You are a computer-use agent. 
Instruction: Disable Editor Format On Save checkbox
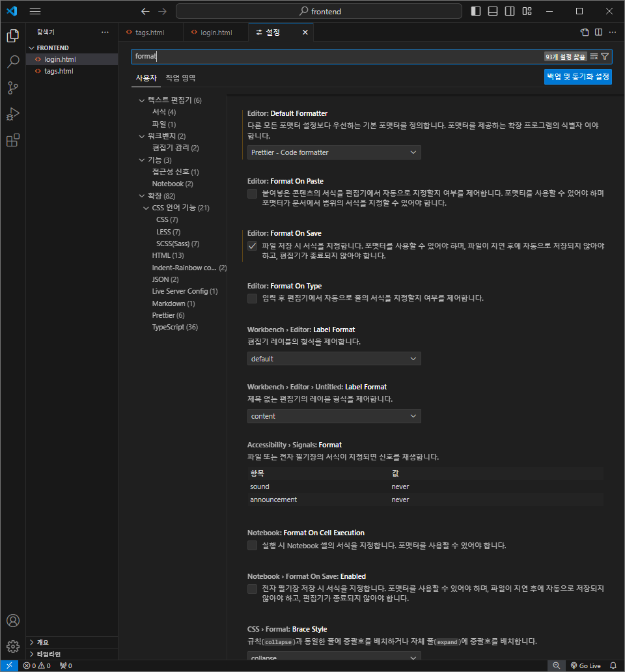[253, 246]
